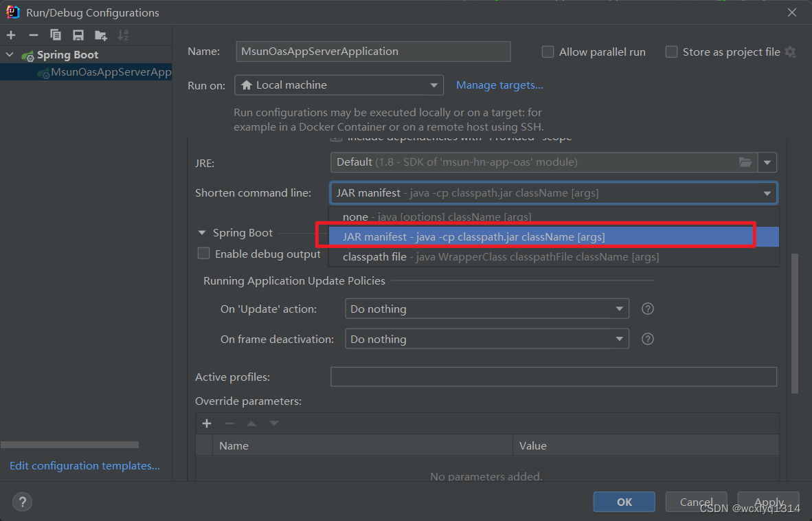The width and height of the screenshot is (812, 521).
Task: Browse JRE with the folder icon
Action: coord(745,162)
